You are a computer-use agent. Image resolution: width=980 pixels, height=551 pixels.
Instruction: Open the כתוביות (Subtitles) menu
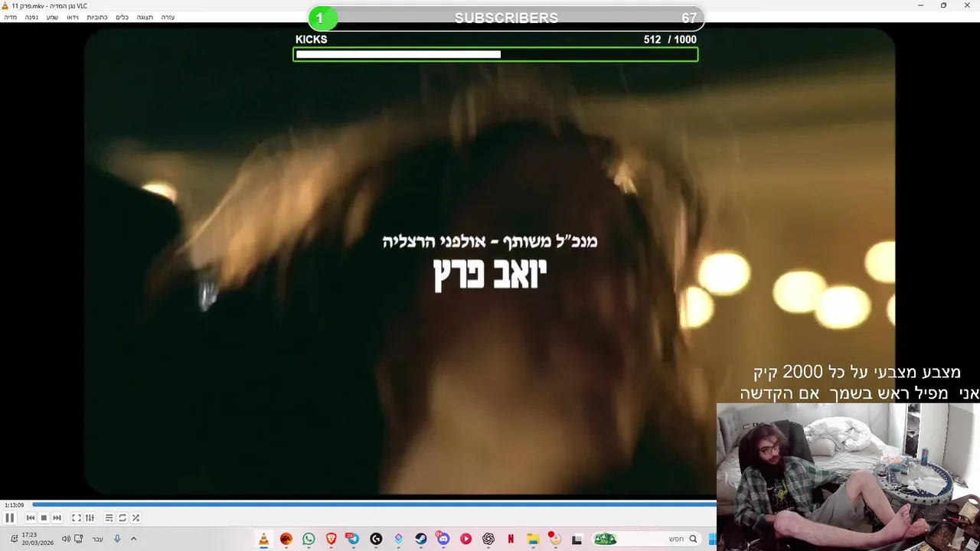click(97, 17)
